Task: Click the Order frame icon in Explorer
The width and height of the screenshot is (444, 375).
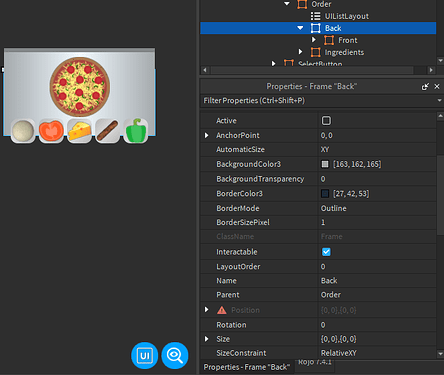Action: pyautogui.click(x=302, y=4)
